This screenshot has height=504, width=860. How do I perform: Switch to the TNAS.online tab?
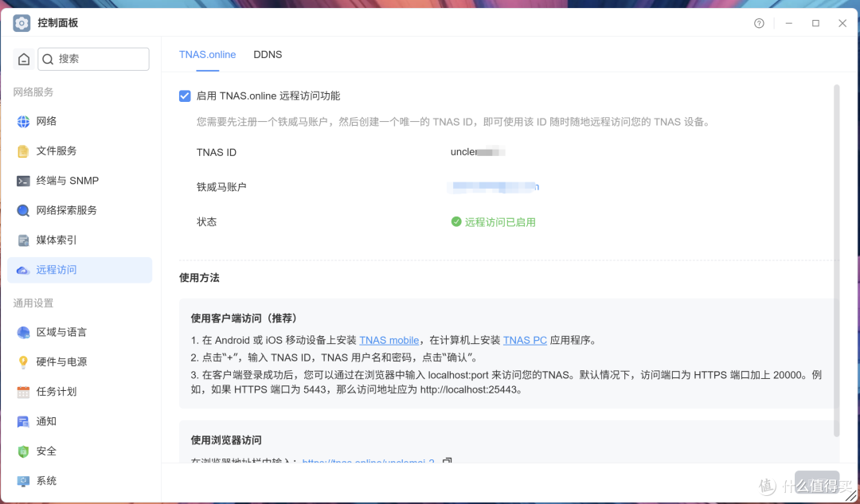coord(207,54)
